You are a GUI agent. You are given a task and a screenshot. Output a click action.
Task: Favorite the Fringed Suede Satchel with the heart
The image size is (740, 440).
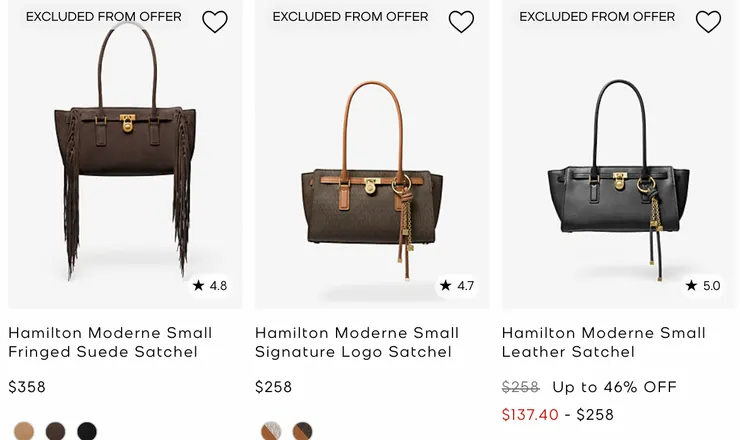[215, 21]
